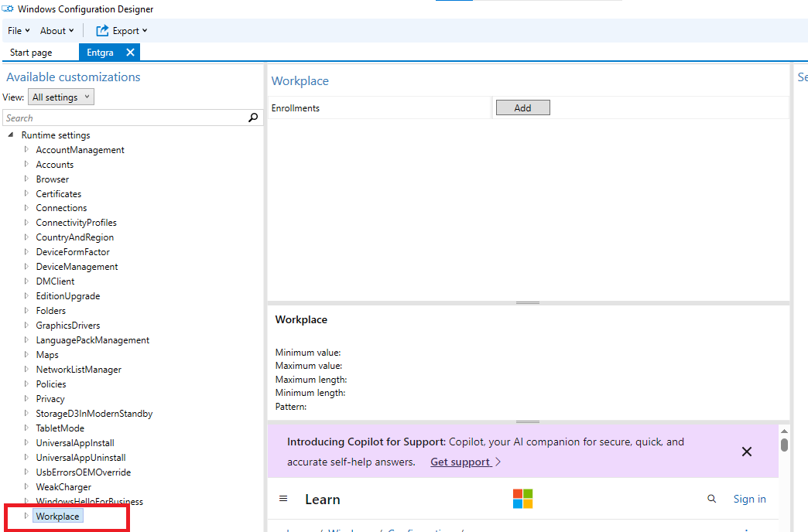Viewport: 808px width, 532px height.
Task: Click the Learn site title
Action: click(323, 500)
